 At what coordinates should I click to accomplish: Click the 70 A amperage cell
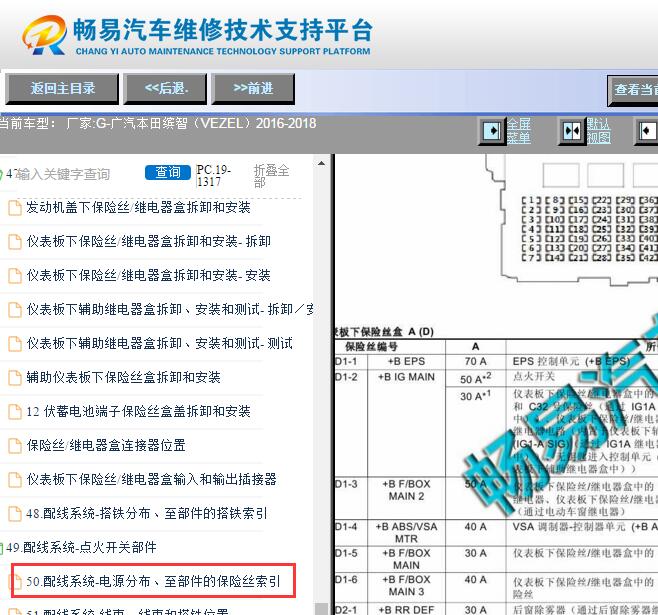coord(475,361)
